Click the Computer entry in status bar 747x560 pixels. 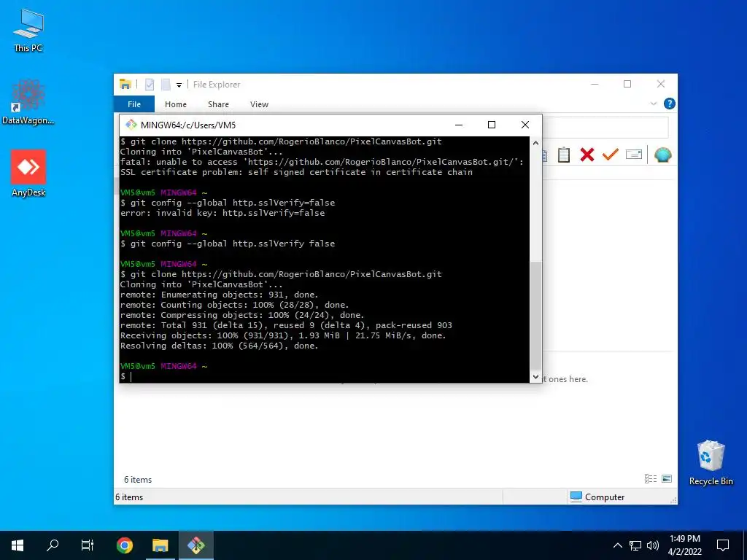[x=597, y=497]
